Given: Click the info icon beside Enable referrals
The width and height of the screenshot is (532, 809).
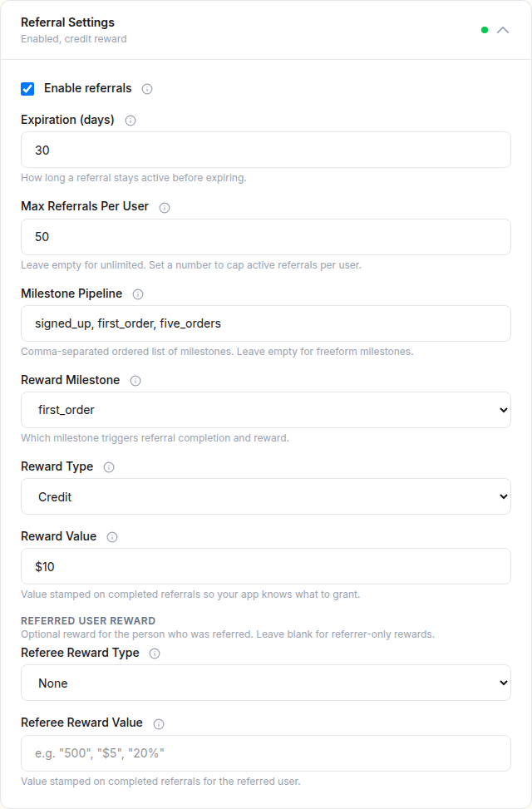Looking at the screenshot, I should 146,88.
